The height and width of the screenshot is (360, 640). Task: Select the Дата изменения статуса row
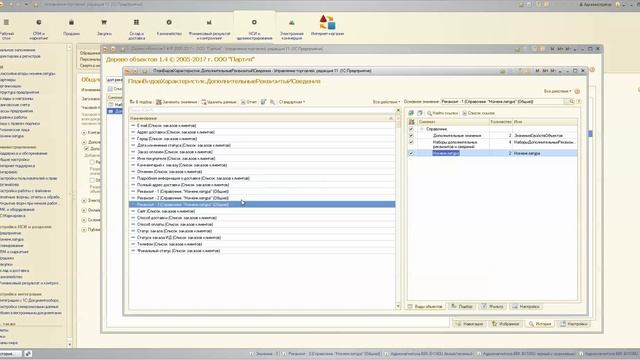[x=262, y=145]
